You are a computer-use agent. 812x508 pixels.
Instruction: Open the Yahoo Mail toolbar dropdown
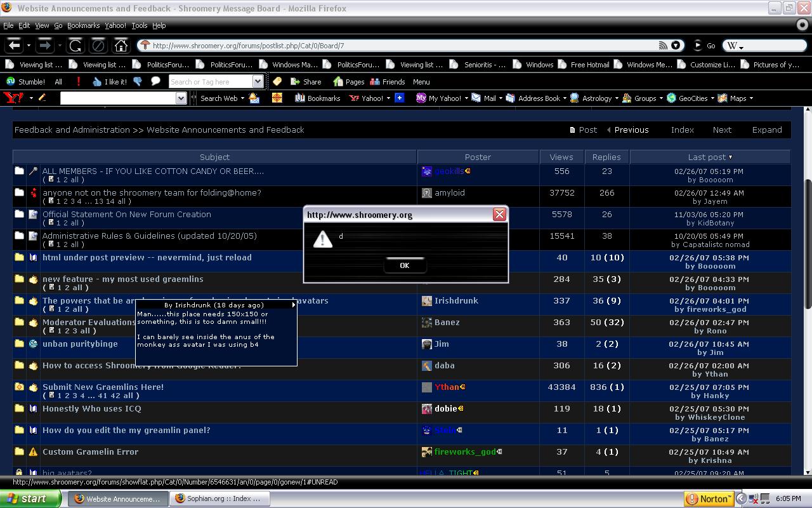[x=501, y=98]
